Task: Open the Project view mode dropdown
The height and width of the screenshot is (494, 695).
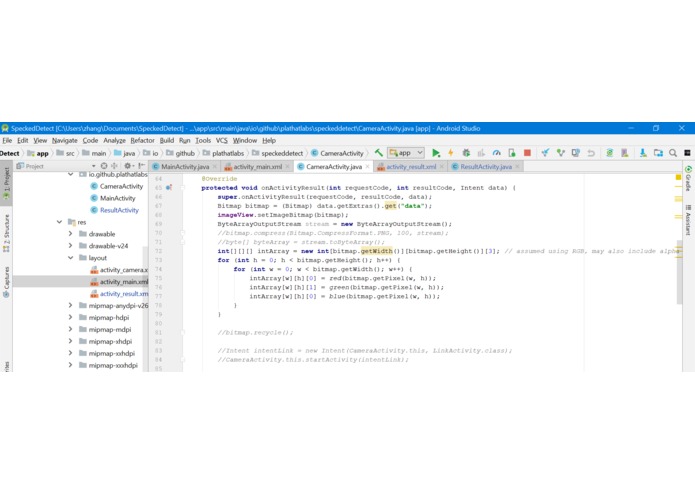Action: 94,166
